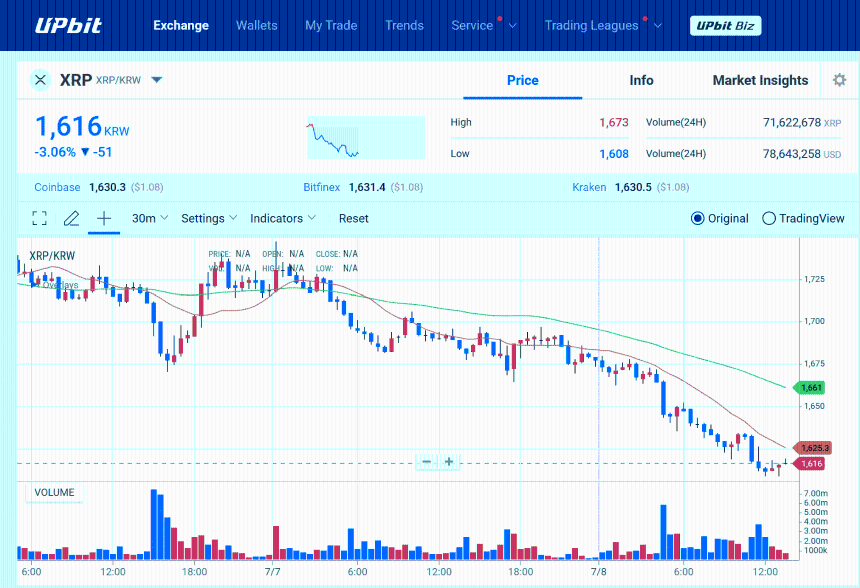860x588 pixels.
Task: Click the mini price sparkline chart
Action: [x=366, y=138]
